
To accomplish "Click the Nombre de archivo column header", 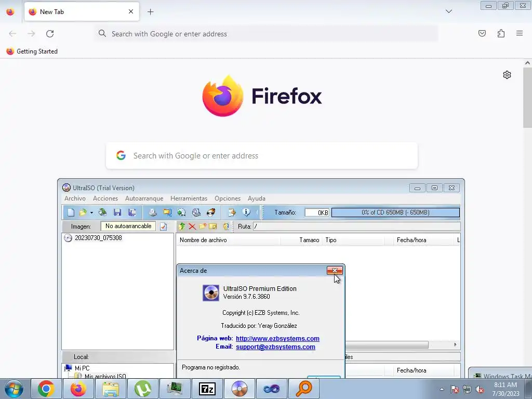I will 229,240.
